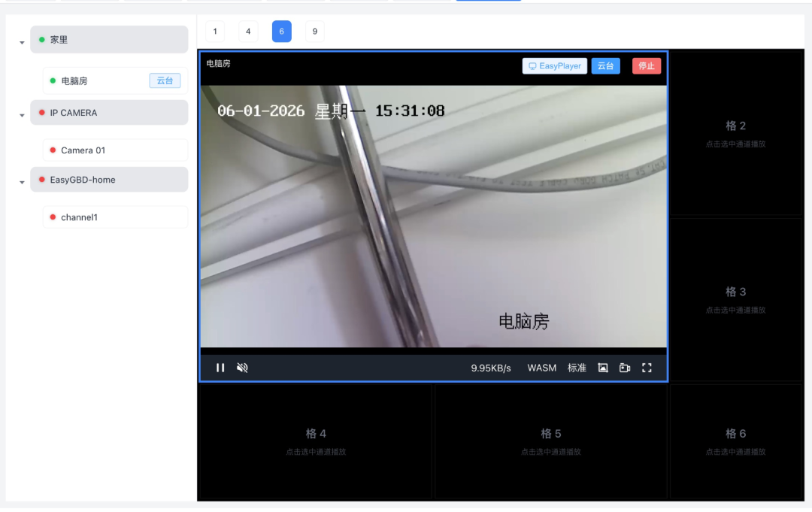The height and width of the screenshot is (512, 812).
Task: Select grid cell 格 6
Action: (x=736, y=441)
